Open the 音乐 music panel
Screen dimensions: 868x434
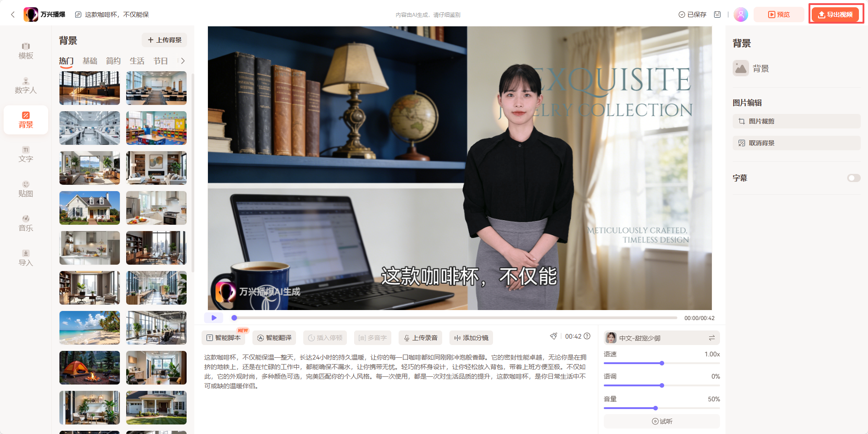26,223
